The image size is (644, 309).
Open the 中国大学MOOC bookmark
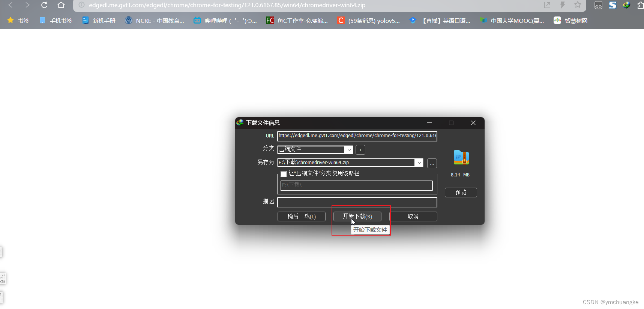click(512, 21)
